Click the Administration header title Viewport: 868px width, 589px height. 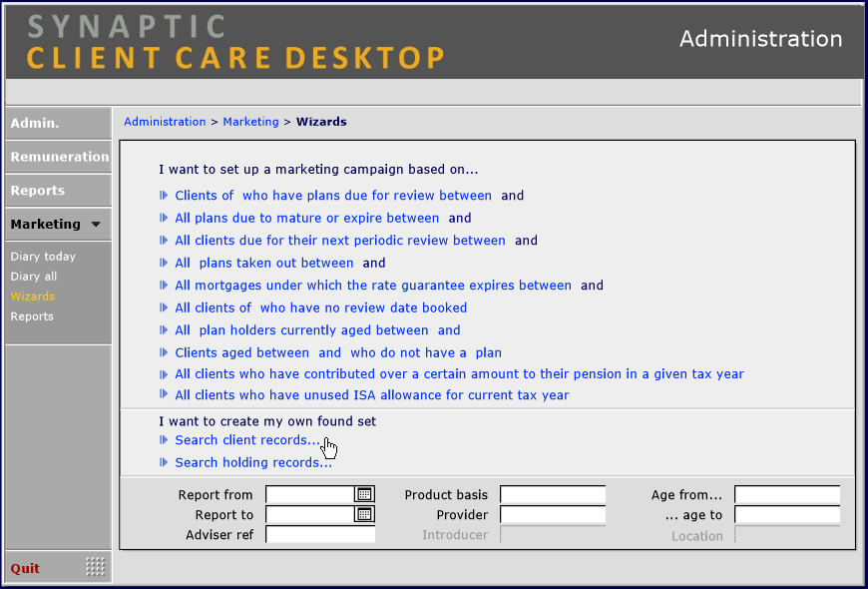pos(760,39)
